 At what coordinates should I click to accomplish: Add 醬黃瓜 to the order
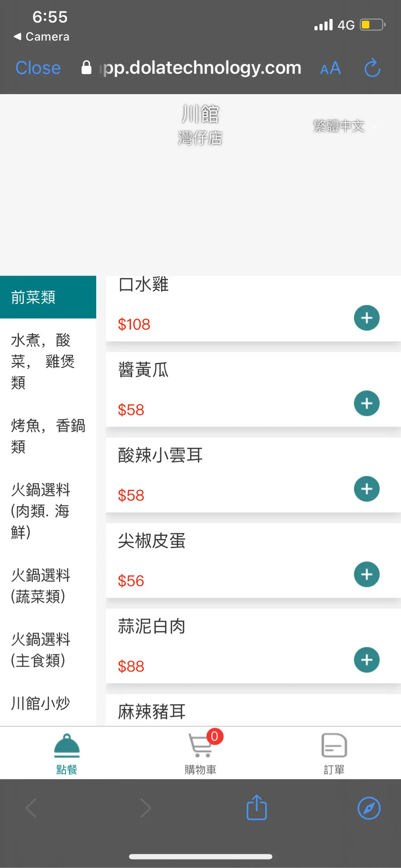tap(366, 403)
